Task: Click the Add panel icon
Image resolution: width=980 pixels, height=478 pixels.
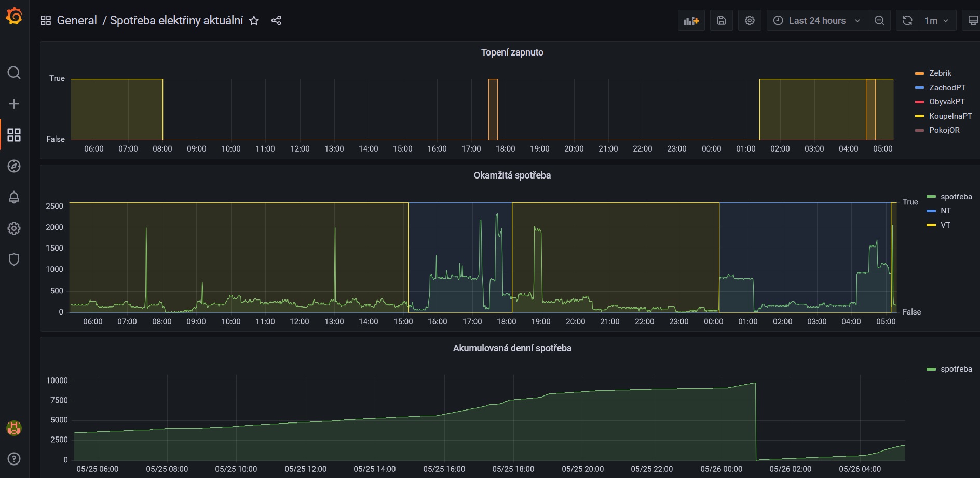Action: point(691,21)
